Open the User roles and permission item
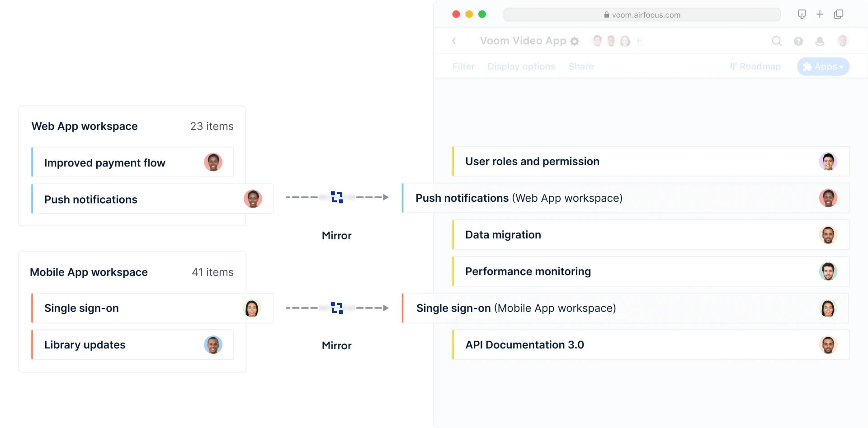Image resolution: width=868 pixels, height=428 pixels. coord(532,162)
